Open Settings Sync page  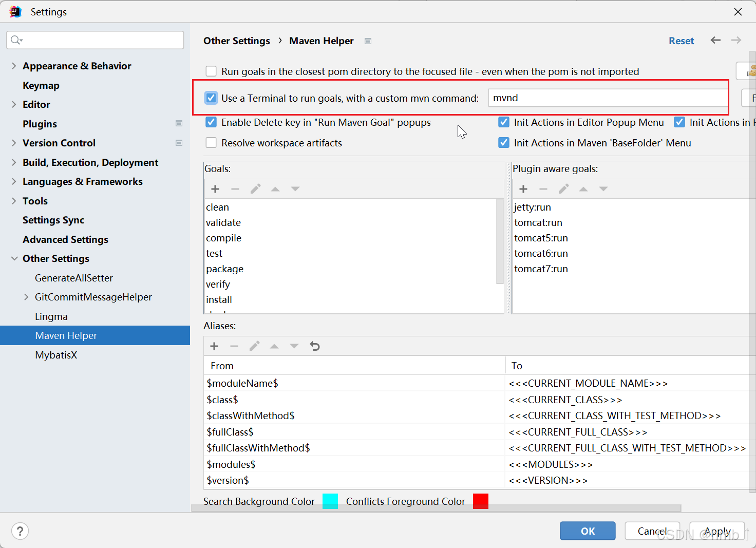53,220
